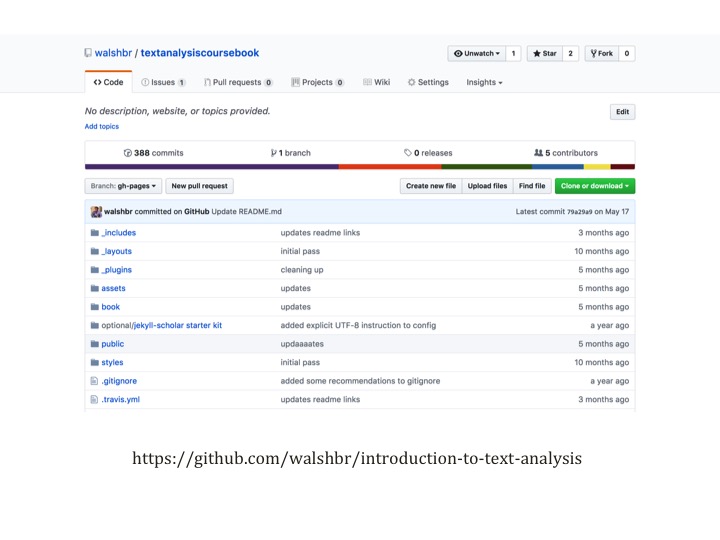Click the red segment of language bar
The image size is (720, 540).
pyautogui.click(x=390, y=167)
